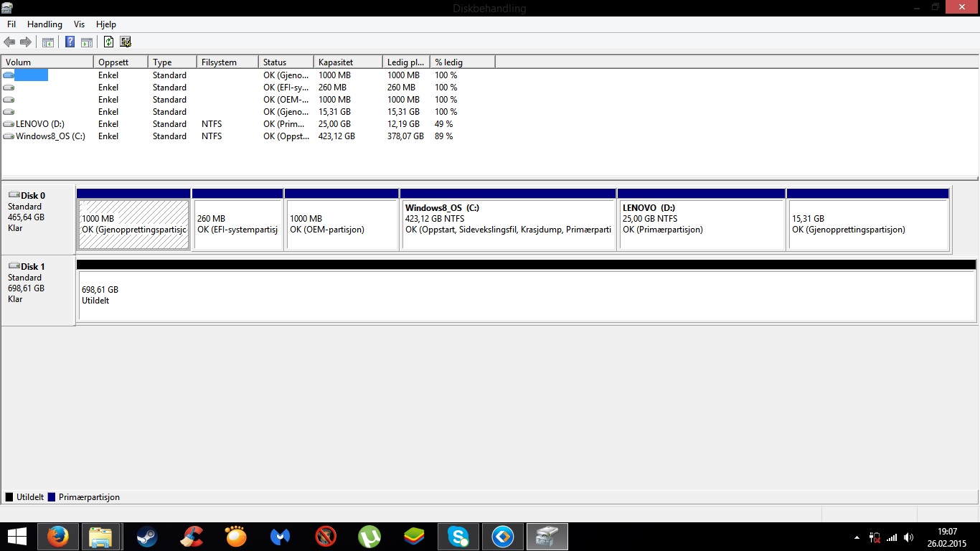This screenshot has height=551, width=980.
Task: Click the OK (EFI-sy... status cell
Action: [285, 88]
